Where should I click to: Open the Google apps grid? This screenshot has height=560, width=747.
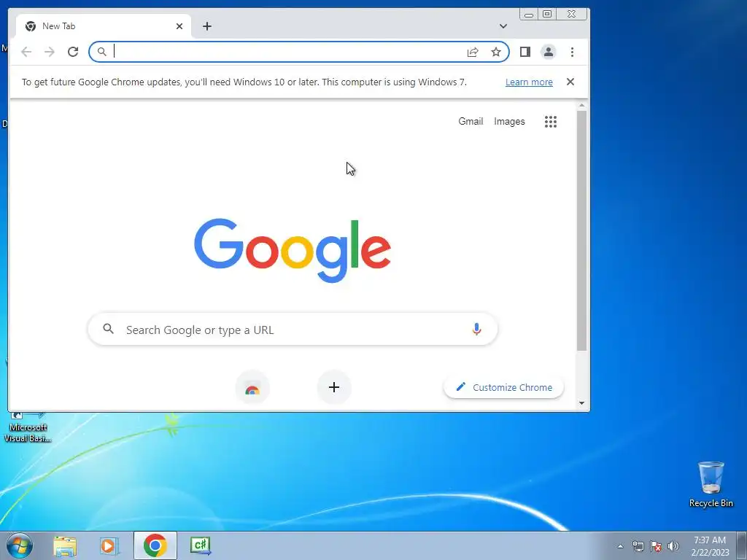[551, 122]
